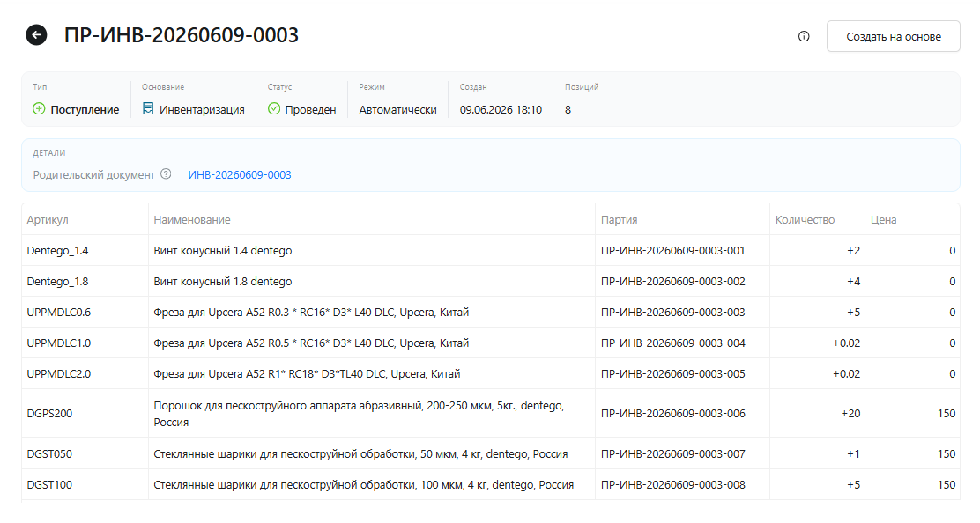Click batch ПР-ИНВ-20260609-0003-008
Screen dimensions: 980x523
(673, 484)
